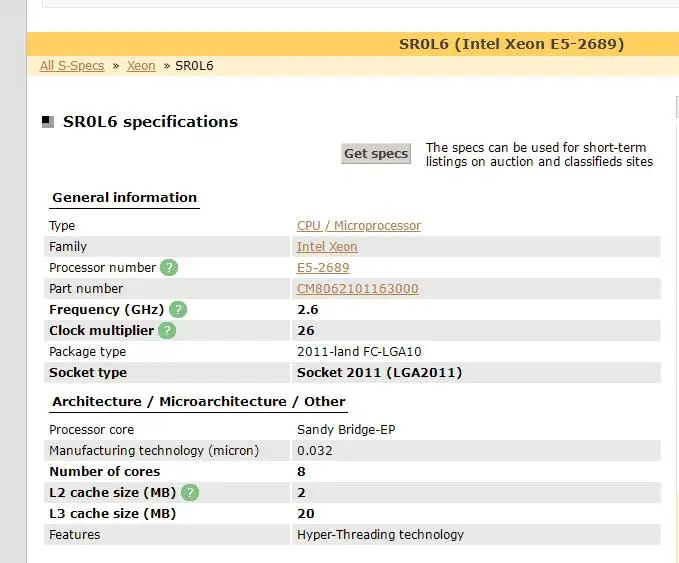Click the Socket type row label
679x563 pixels.
click(x=88, y=372)
